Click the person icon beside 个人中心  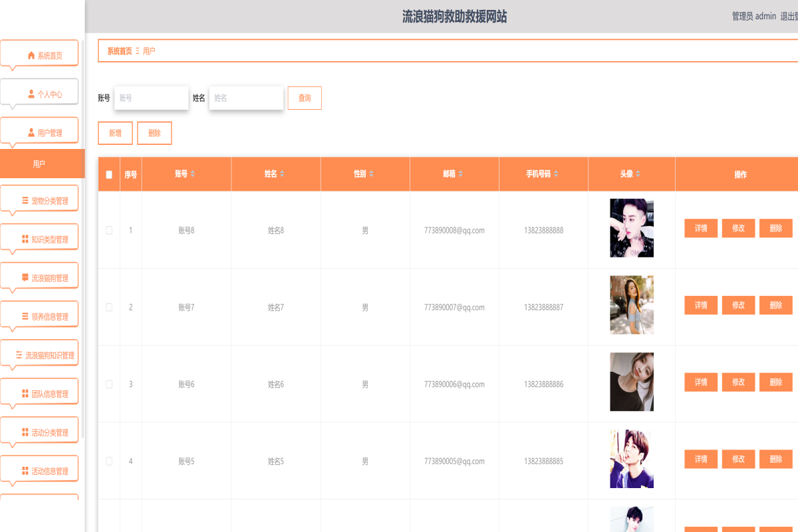click(x=31, y=94)
